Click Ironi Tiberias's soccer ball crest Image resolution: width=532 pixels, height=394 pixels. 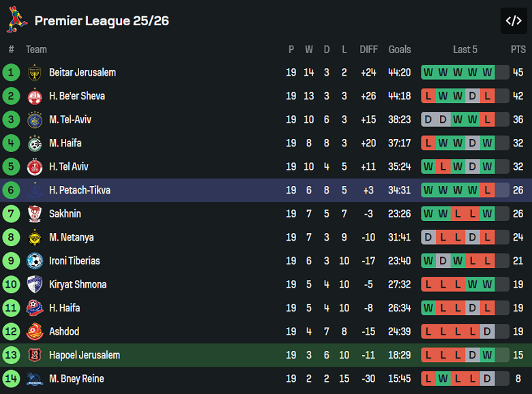[x=35, y=261]
